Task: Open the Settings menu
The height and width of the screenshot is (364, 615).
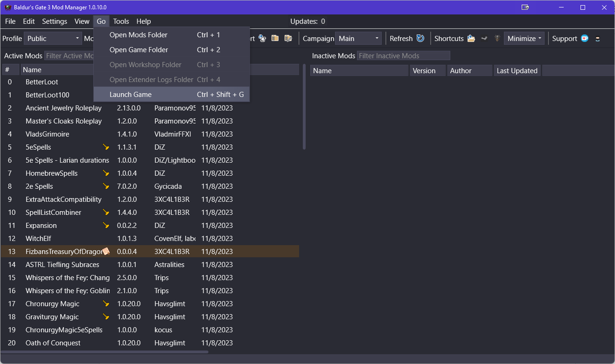Action: (x=55, y=21)
